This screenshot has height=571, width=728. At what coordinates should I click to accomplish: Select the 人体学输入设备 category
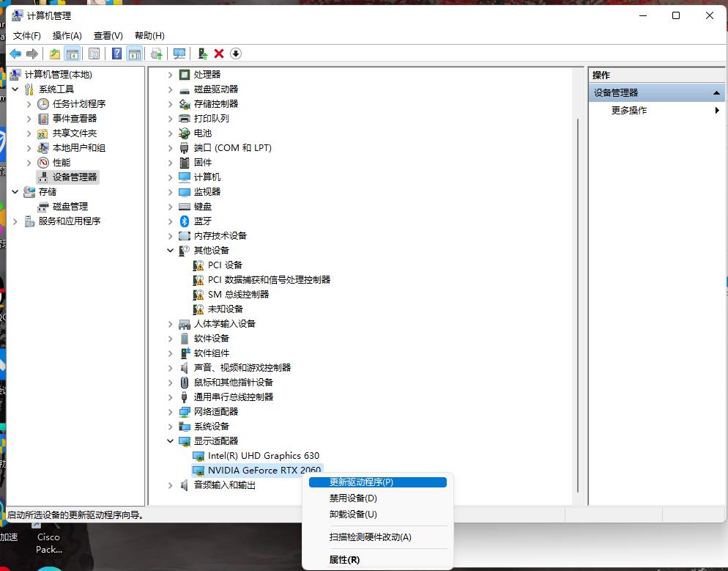point(225,324)
